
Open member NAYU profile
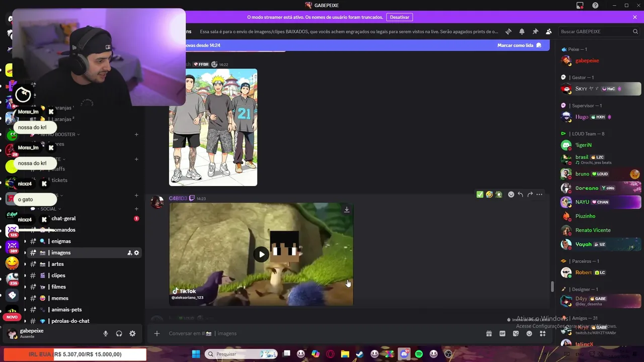[601, 202]
